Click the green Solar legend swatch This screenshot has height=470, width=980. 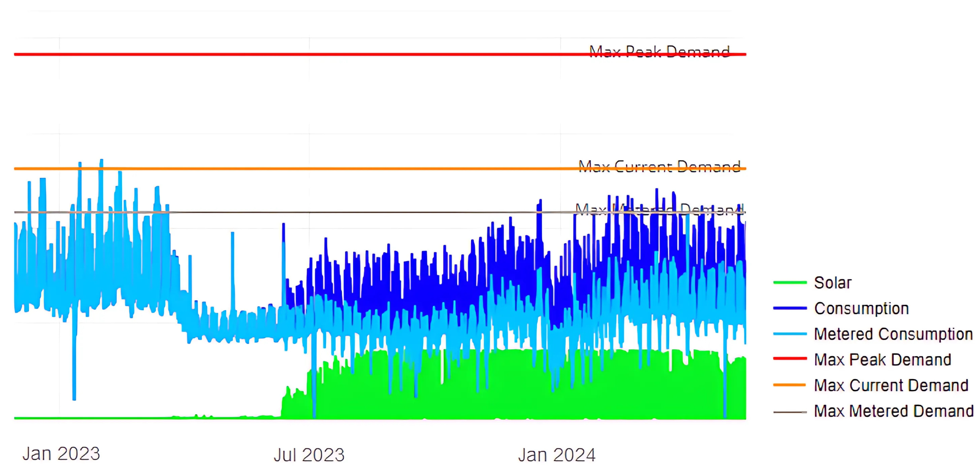[x=790, y=282]
